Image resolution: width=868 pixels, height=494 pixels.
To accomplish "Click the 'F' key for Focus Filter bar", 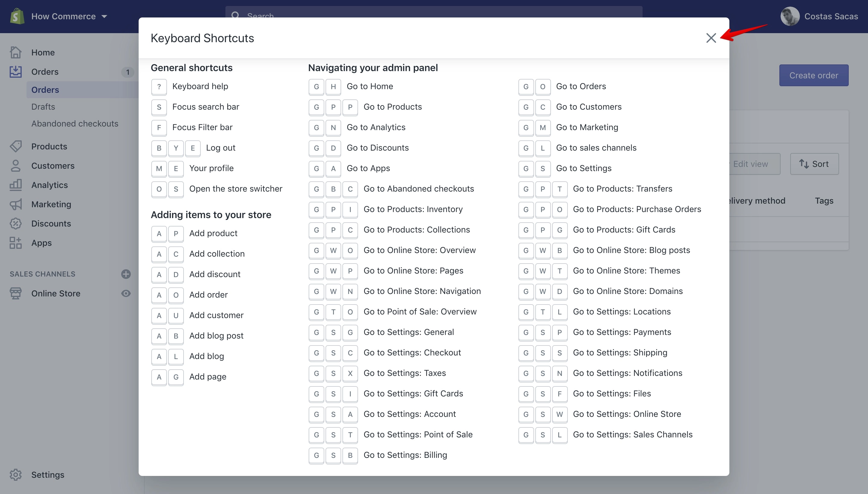I will [159, 128].
